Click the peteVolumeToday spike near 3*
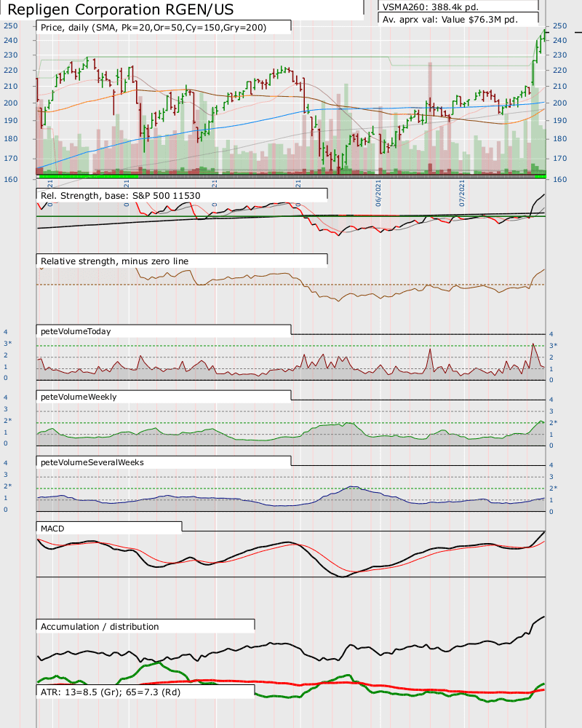This screenshot has height=728, width=582. 533,344
